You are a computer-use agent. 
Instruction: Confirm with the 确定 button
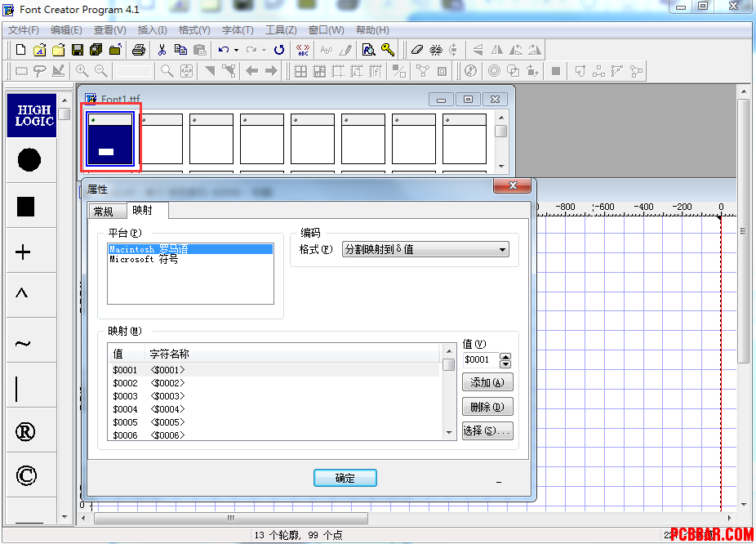pos(345,478)
